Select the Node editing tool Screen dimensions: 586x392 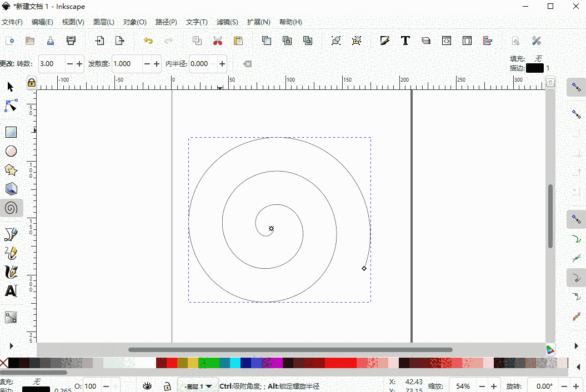pos(11,105)
